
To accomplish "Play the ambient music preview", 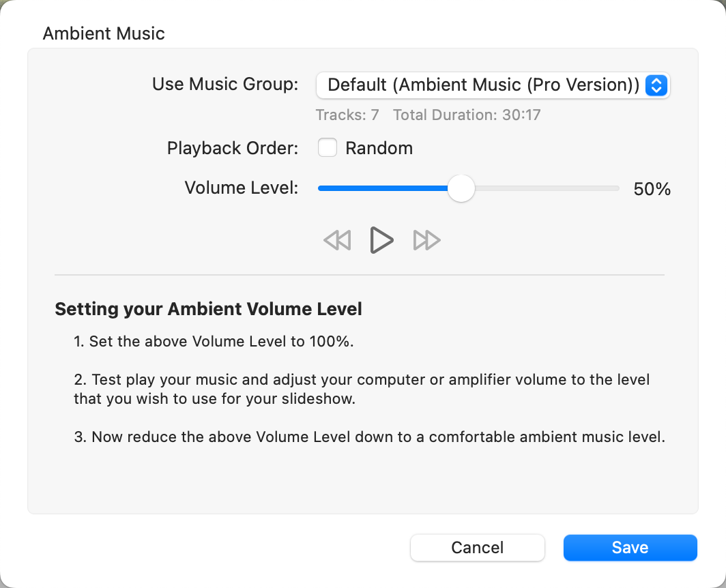I will point(381,240).
